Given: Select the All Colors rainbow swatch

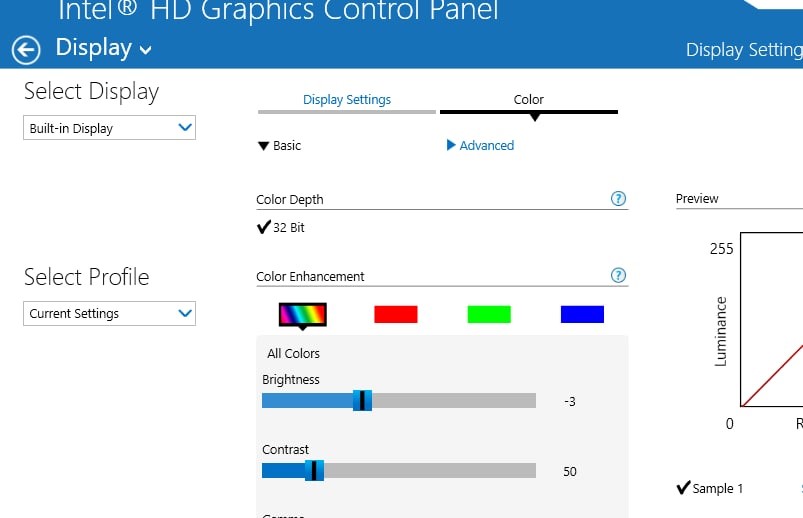Looking at the screenshot, I should (302, 314).
